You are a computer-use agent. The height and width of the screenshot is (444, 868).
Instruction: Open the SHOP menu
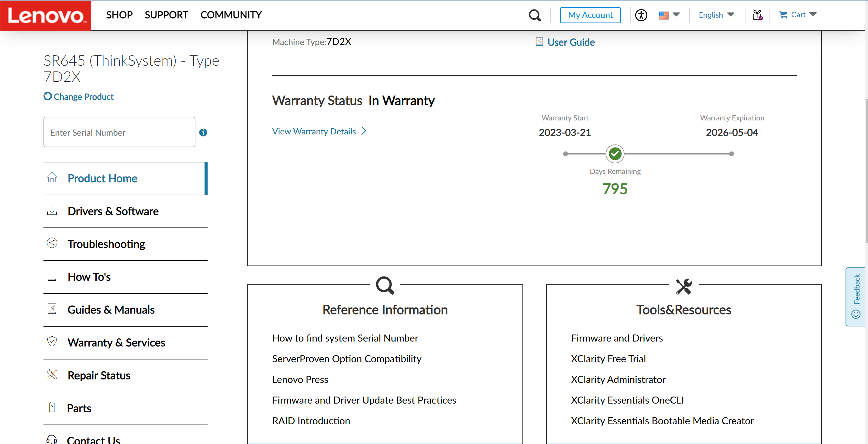coord(119,15)
